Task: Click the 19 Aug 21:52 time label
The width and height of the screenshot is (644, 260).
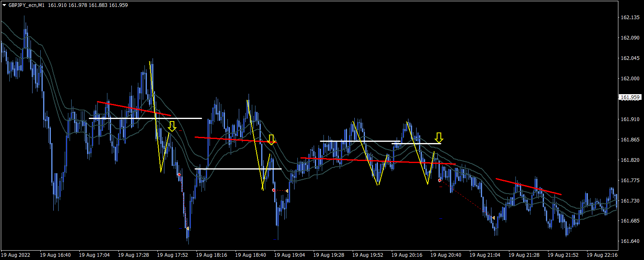Action: 563,255
